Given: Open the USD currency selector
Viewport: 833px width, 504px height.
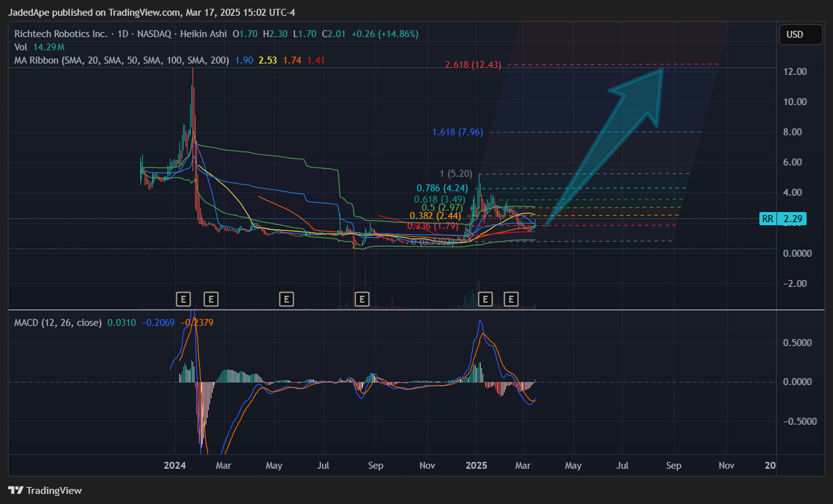Looking at the screenshot, I should coord(800,35).
